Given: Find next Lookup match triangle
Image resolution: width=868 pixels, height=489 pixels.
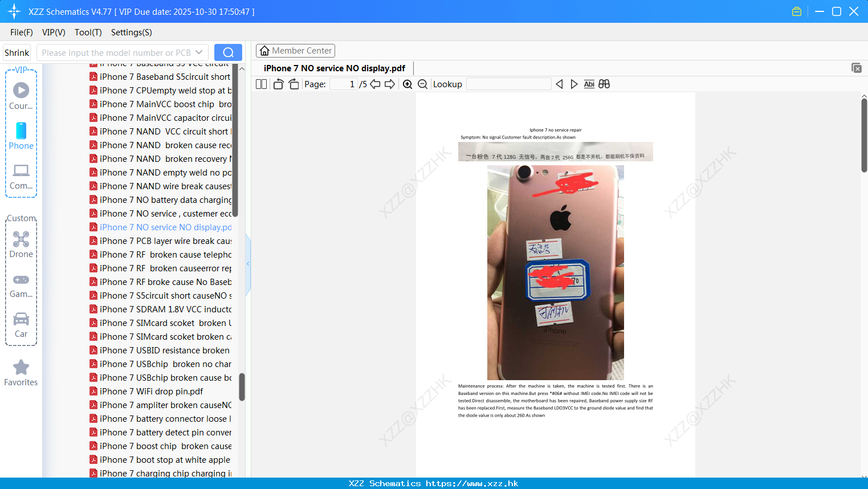Looking at the screenshot, I should click(x=574, y=84).
